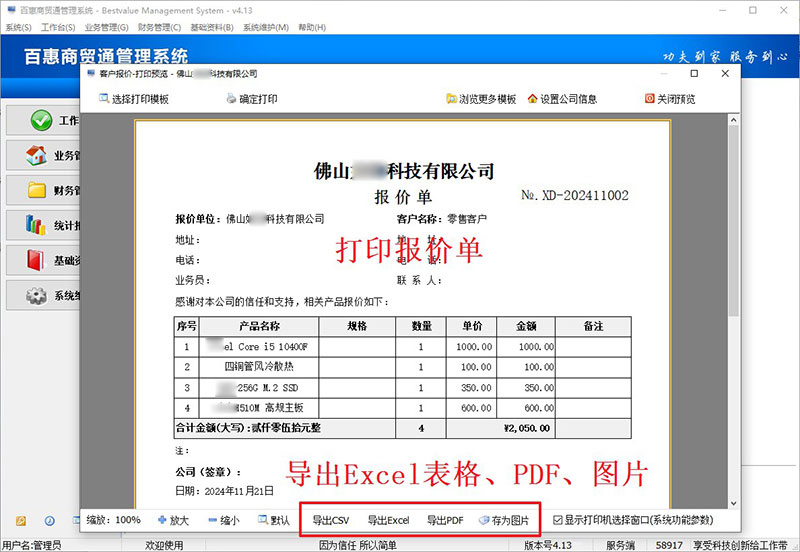Screen dimensions: 800x552
Task: Click 256G M.2 SSD product row
Action: [x=259, y=388]
